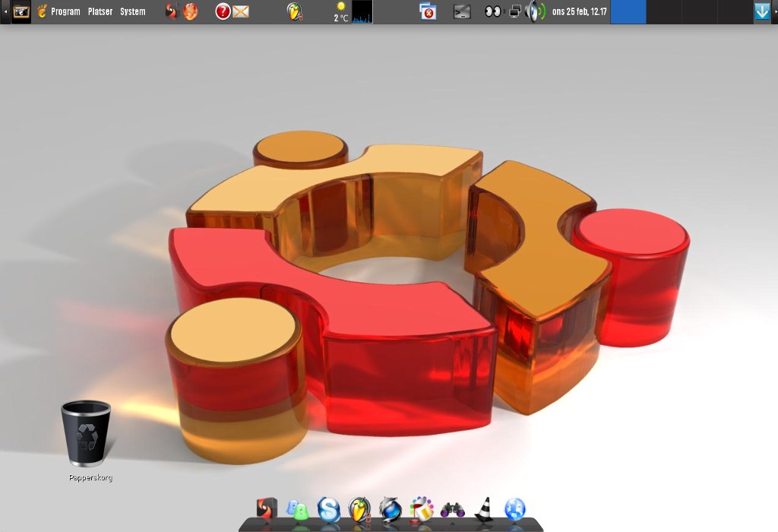Open the Platser menu
This screenshot has width=778, height=532.
click(x=100, y=11)
